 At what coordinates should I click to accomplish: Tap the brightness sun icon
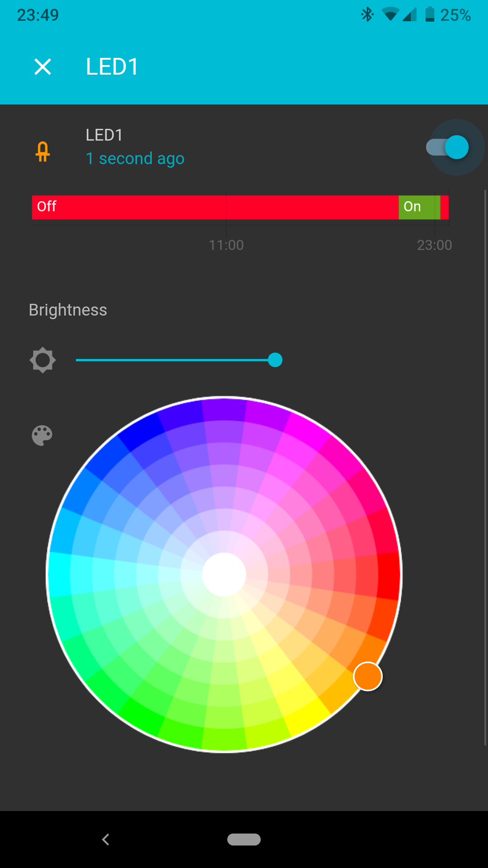(42, 360)
